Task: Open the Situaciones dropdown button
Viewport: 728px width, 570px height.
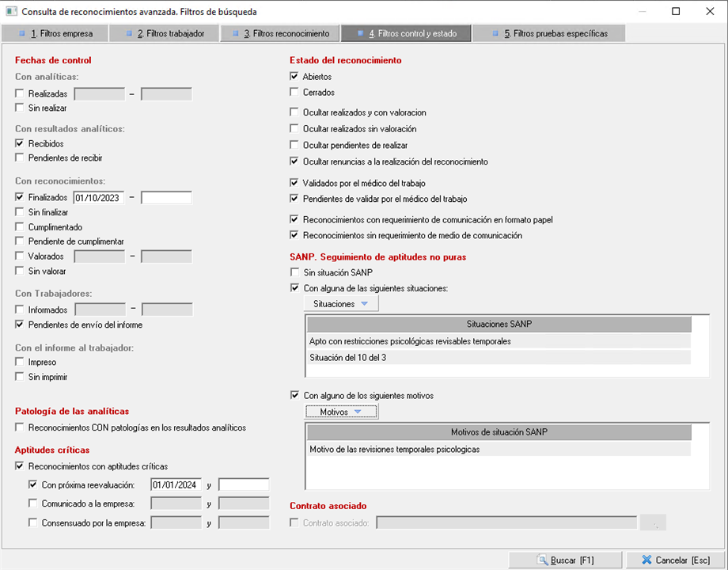Action: pos(341,304)
